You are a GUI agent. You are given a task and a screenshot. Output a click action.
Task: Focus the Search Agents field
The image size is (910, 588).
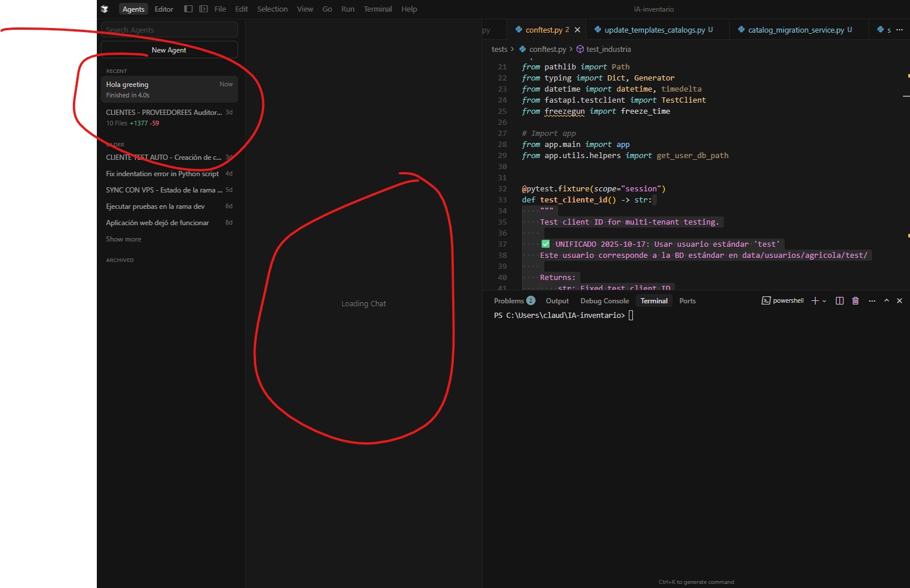coord(169,30)
